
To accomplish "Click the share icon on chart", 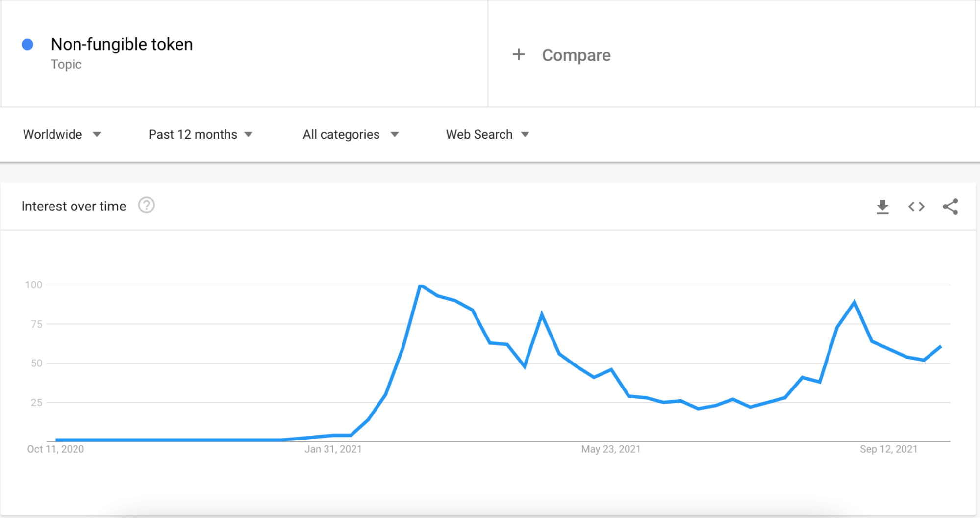I will (950, 207).
